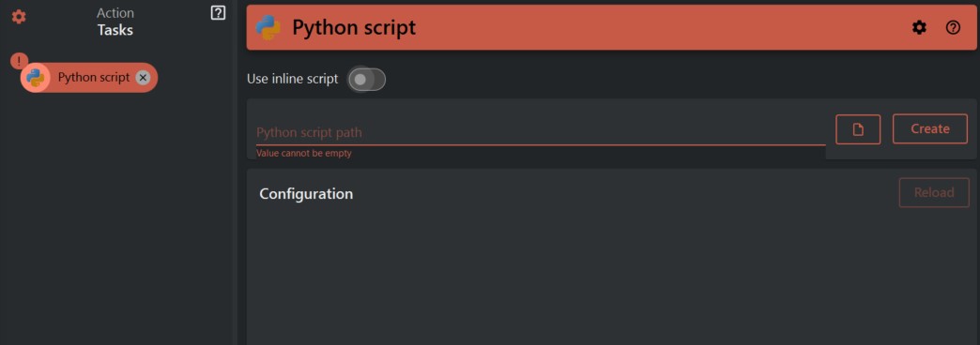Image resolution: width=980 pixels, height=345 pixels.
Task: Click the error warning badge on Python script task
Action: click(x=20, y=61)
